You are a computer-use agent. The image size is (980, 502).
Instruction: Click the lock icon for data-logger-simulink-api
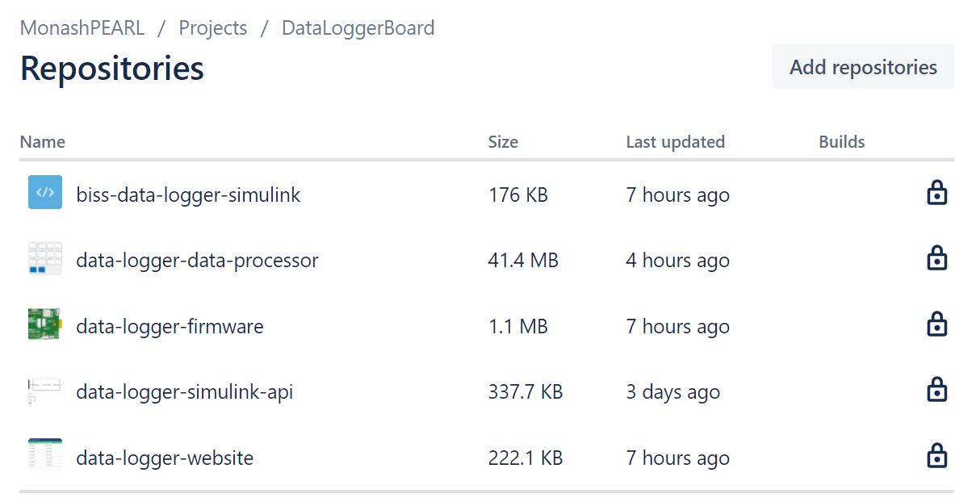click(936, 391)
